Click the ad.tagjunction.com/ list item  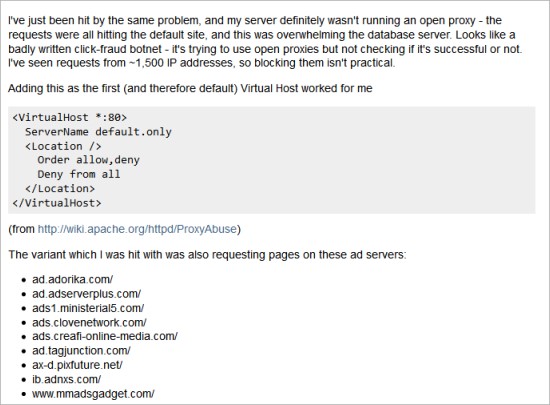pyautogui.click(x=81, y=351)
